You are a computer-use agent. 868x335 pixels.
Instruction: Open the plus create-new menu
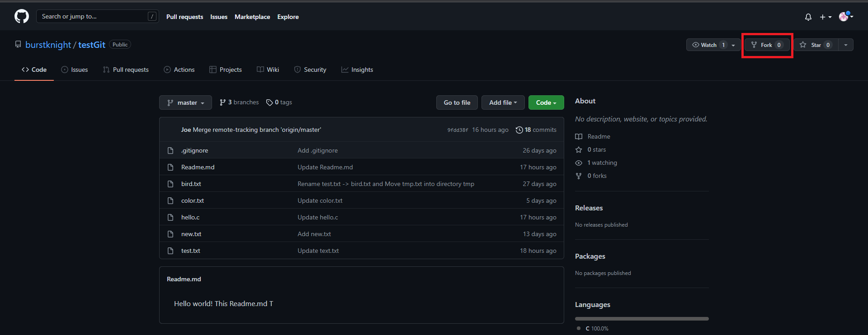coord(826,17)
